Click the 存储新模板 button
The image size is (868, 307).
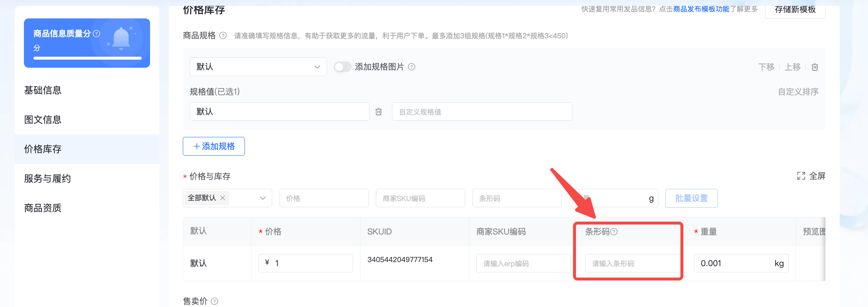coord(795,10)
